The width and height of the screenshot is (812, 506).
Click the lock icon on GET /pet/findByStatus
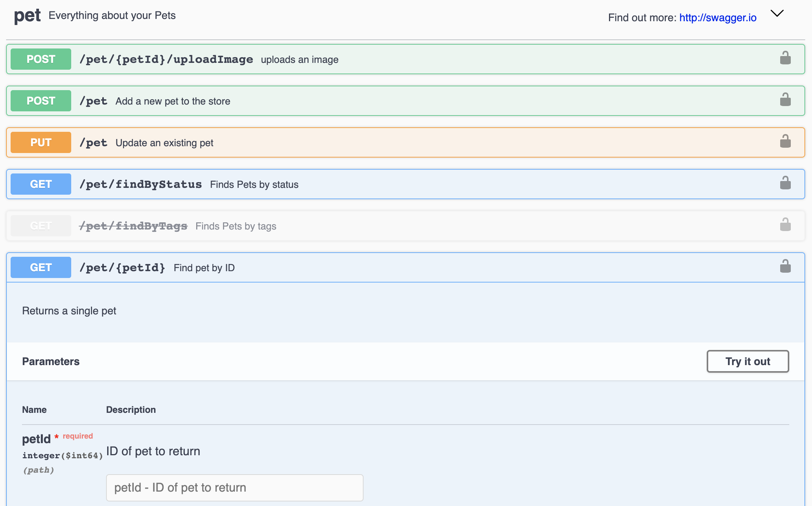pos(785,183)
